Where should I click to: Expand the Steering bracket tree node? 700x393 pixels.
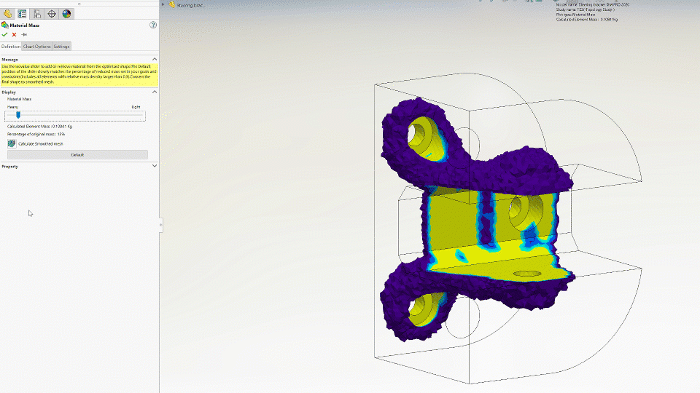(163, 5)
